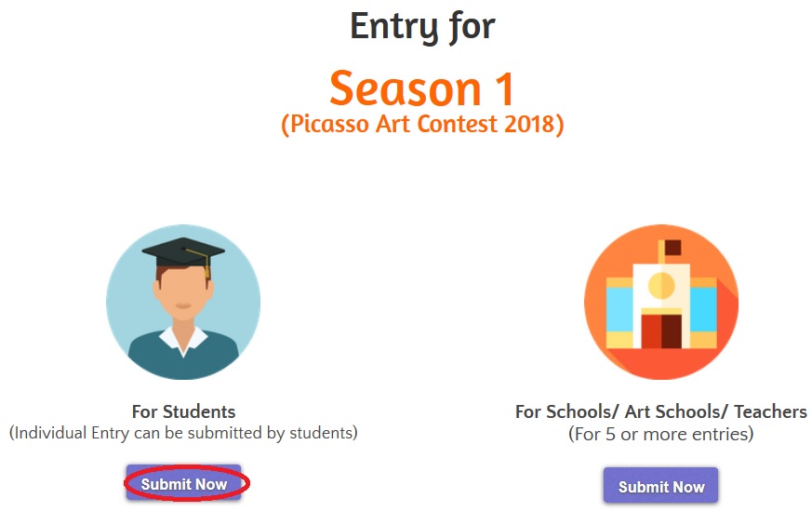Click the red door of the school
812x512 pixels.
pyautogui.click(x=660, y=330)
